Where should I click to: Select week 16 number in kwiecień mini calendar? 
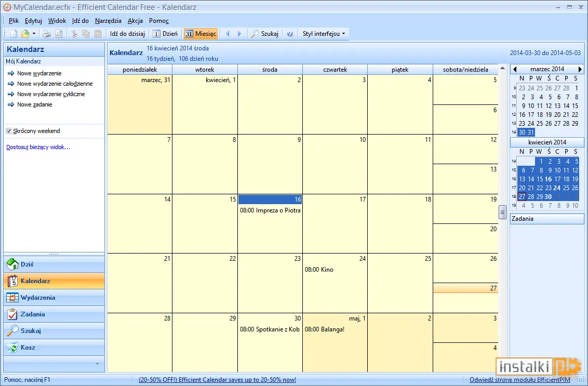[514, 179]
